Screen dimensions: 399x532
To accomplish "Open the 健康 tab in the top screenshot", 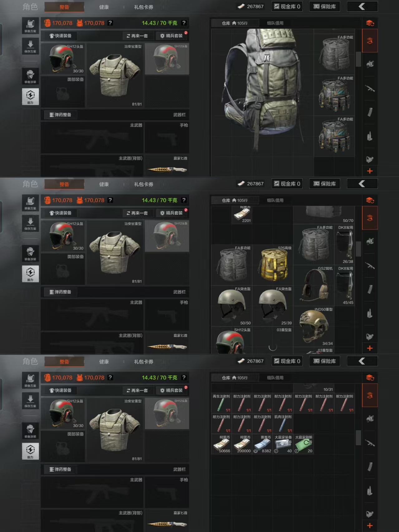I will click(104, 7).
